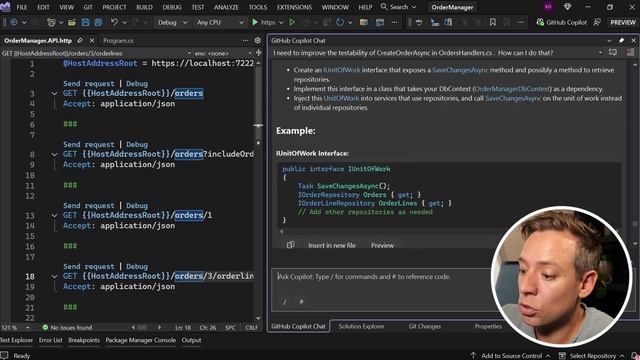Image resolution: width=640 pixels, height=360 pixels.
Task: Click the New Item toolbar icon
Action: [x=51, y=22]
